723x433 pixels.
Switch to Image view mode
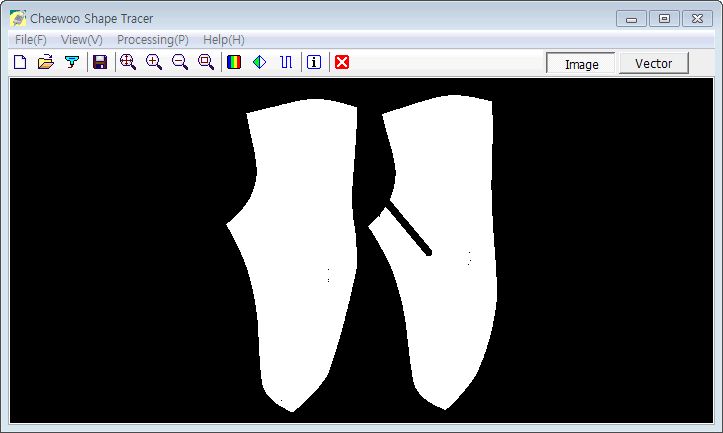pos(581,63)
